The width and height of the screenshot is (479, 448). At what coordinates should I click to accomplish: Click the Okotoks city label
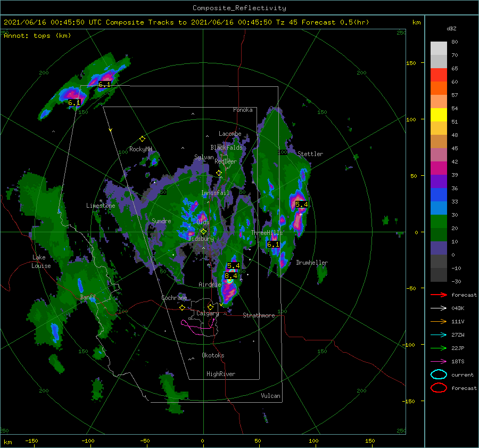point(213,355)
